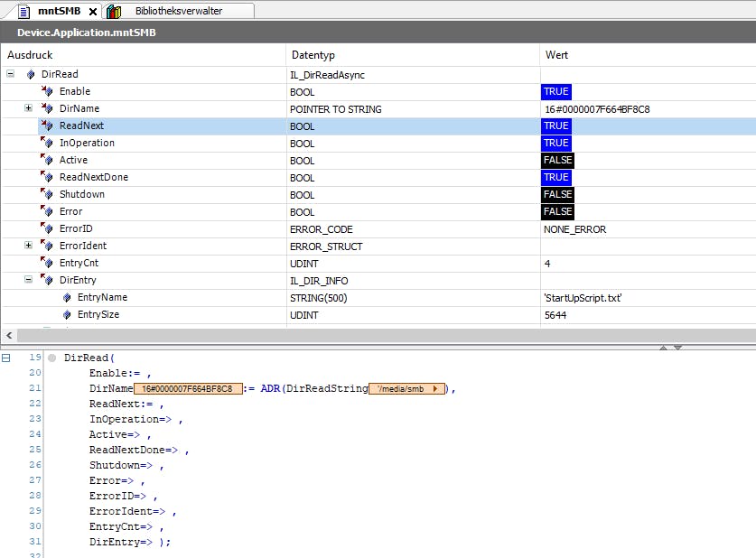Click the EntryName variable icon
The image size is (756, 558).
[x=67, y=297]
